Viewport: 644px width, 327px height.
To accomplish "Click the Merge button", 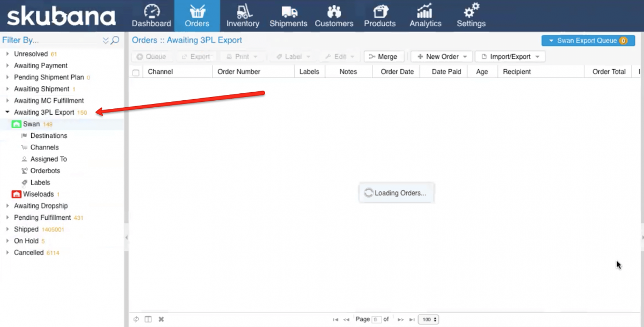I will point(383,57).
